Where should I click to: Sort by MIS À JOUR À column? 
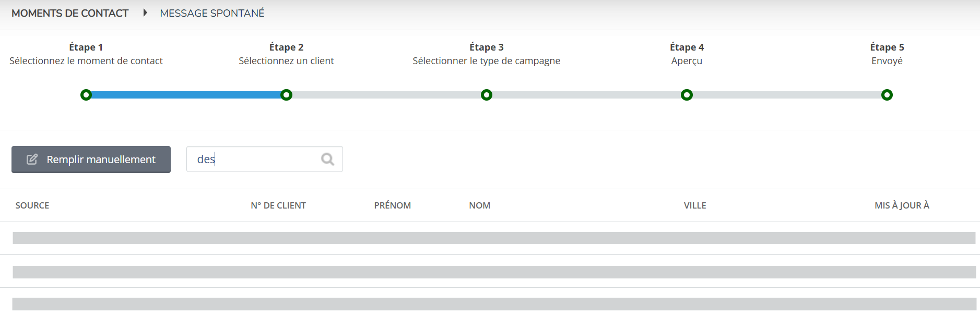click(x=902, y=205)
